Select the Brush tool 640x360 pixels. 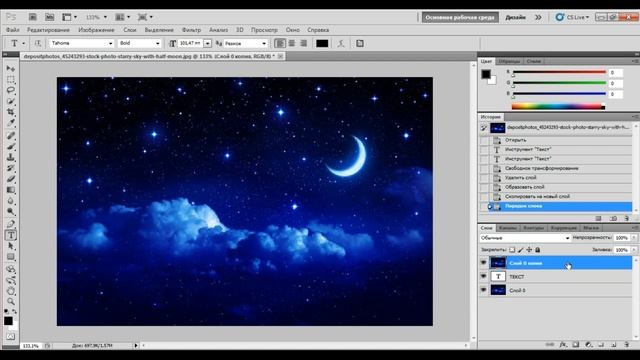(11, 146)
